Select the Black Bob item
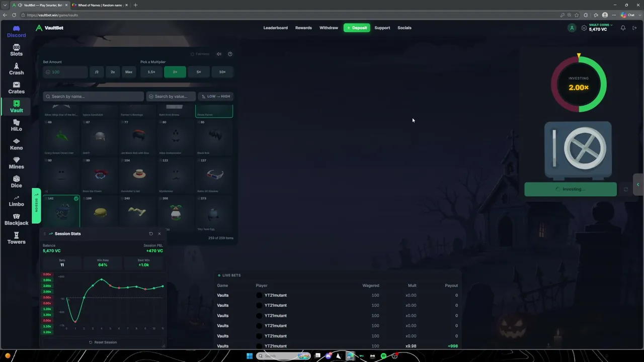The image size is (644, 362). point(214,137)
